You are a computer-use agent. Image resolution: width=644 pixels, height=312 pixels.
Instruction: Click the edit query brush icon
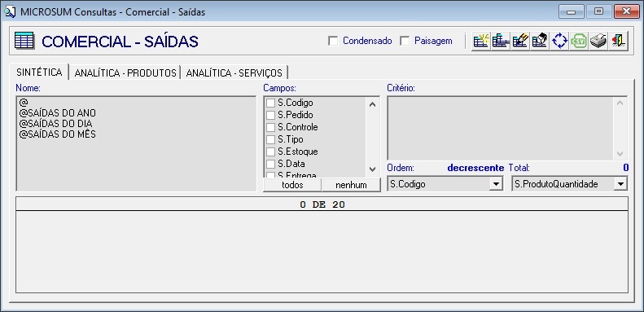click(x=520, y=41)
